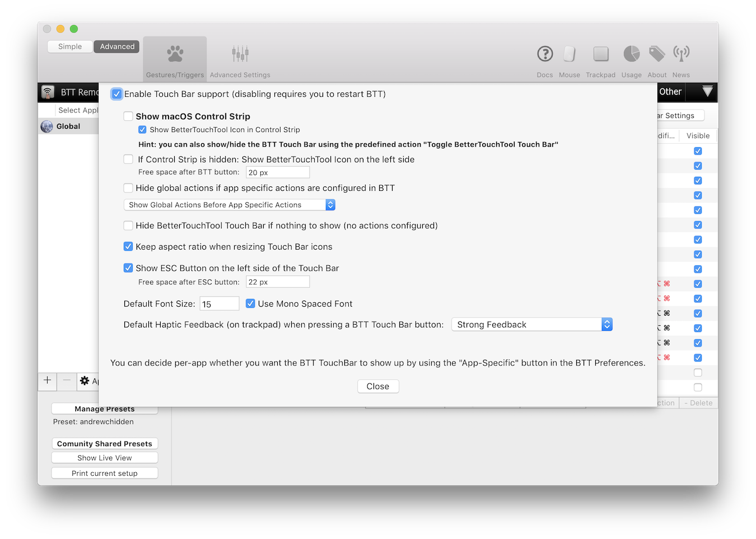Enable Hide BetterTouchTool Touch Bar if nothing to show

click(x=128, y=226)
